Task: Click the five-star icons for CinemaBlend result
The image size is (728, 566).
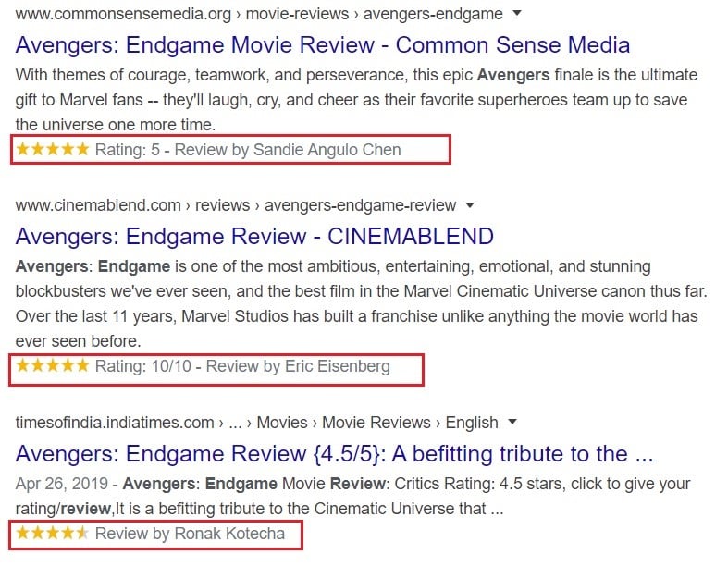Action: (53, 366)
